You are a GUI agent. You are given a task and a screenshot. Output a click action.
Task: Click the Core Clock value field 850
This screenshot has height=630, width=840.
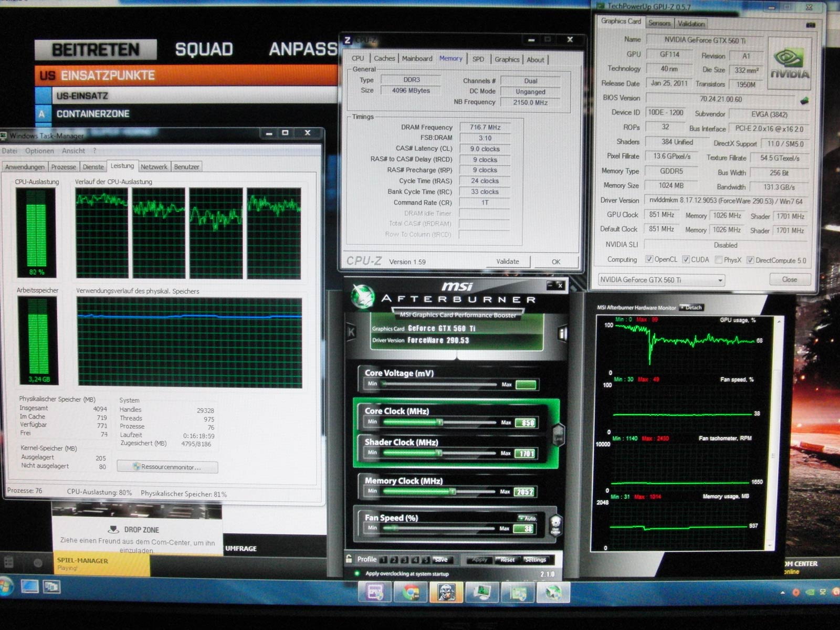pos(526,423)
